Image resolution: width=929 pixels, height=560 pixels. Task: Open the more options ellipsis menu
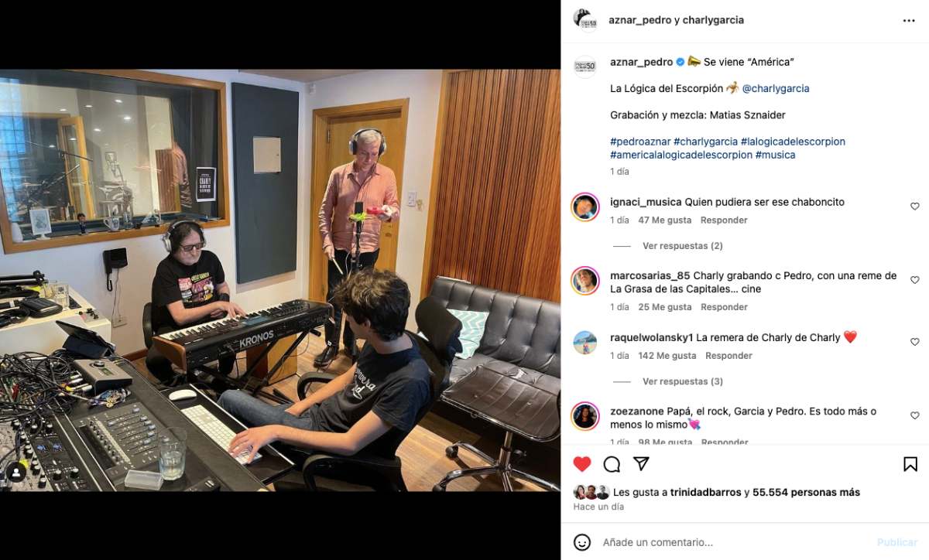(x=909, y=20)
